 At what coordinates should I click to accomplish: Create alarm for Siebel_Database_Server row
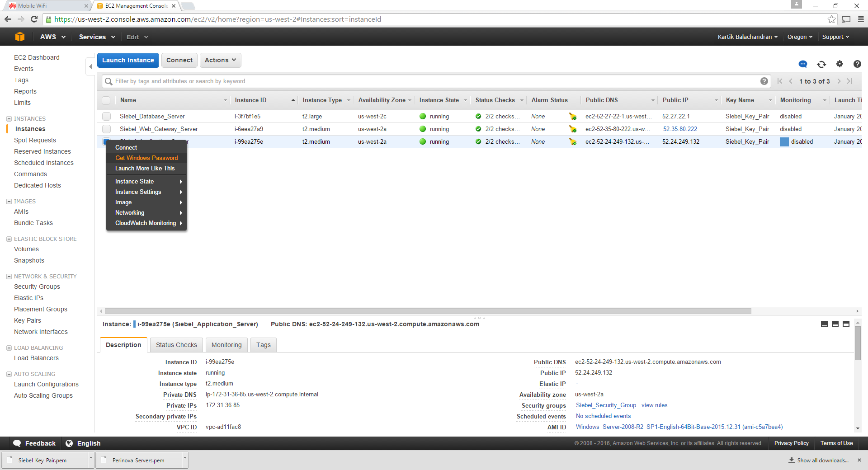[573, 117]
